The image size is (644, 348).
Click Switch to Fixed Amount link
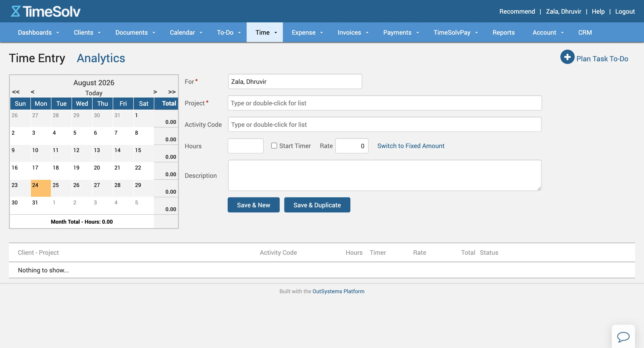[x=411, y=146]
